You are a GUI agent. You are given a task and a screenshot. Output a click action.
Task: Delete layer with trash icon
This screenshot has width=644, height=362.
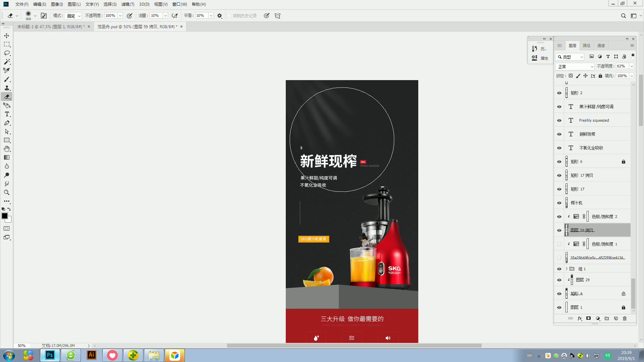625,318
